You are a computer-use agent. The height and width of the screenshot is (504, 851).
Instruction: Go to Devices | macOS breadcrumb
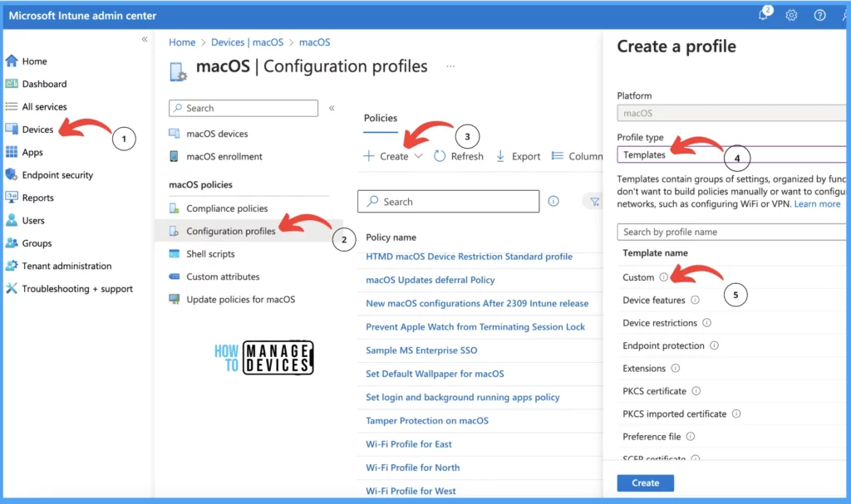pyautogui.click(x=247, y=42)
